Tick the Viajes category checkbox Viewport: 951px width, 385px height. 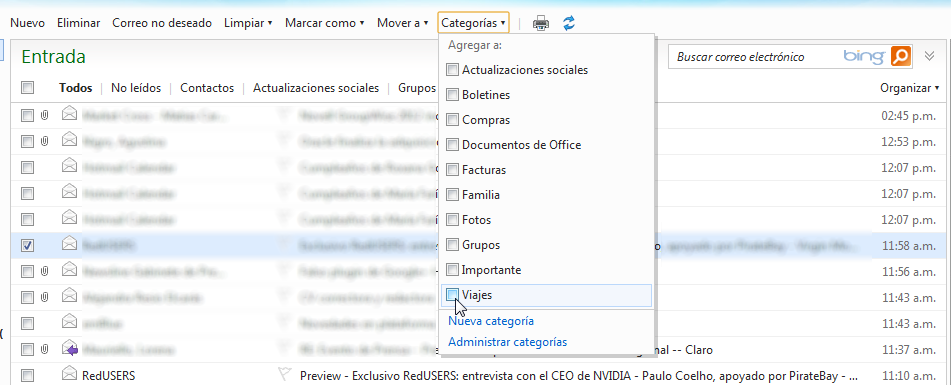click(452, 295)
